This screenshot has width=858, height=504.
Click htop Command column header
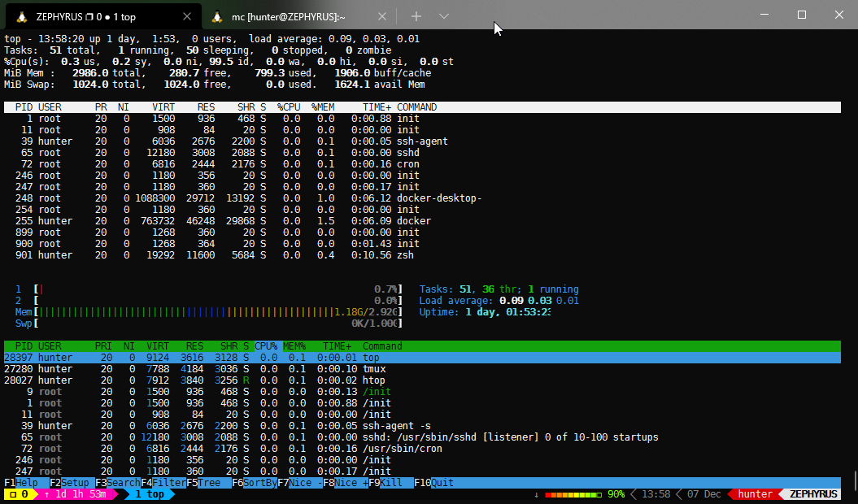click(382, 345)
